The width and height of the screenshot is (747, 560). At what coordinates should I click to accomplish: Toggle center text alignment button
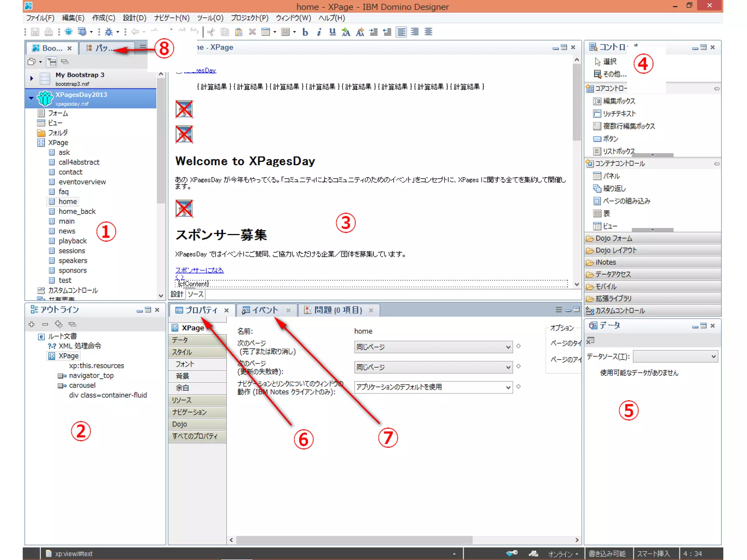tap(428, 32)
